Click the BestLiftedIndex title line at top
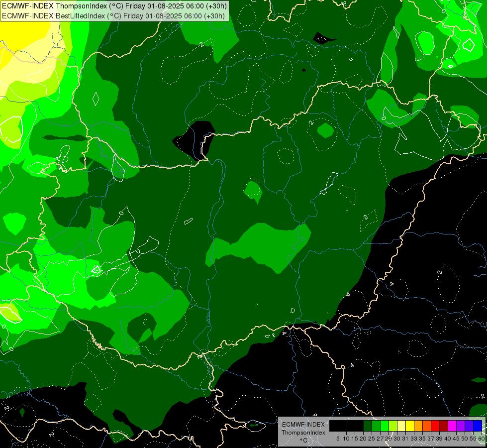 click(x=113, y=16)
